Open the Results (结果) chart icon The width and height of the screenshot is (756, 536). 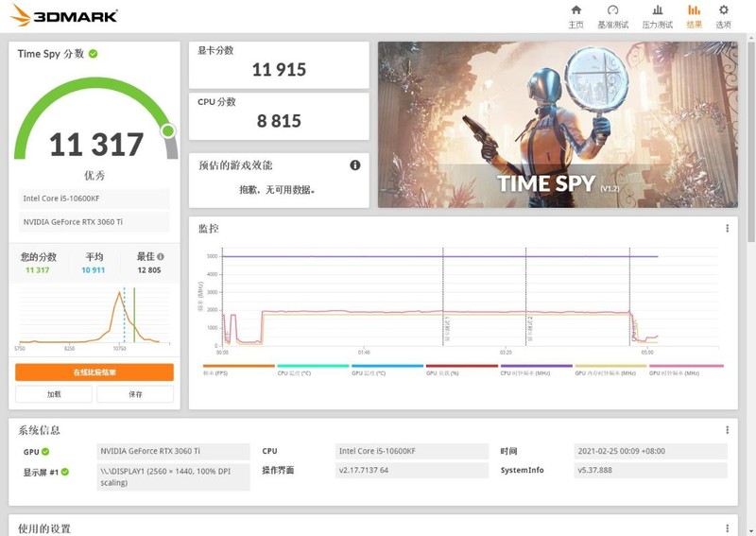(x=695, y=10)
